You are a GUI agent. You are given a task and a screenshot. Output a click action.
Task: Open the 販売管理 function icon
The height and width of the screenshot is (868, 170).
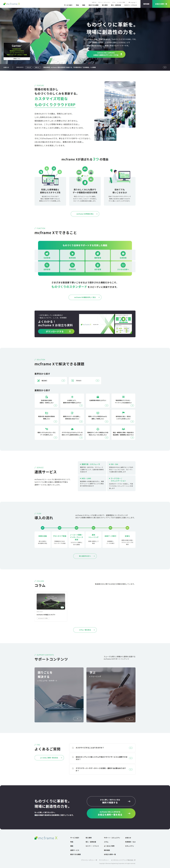(x=72, y=253)
